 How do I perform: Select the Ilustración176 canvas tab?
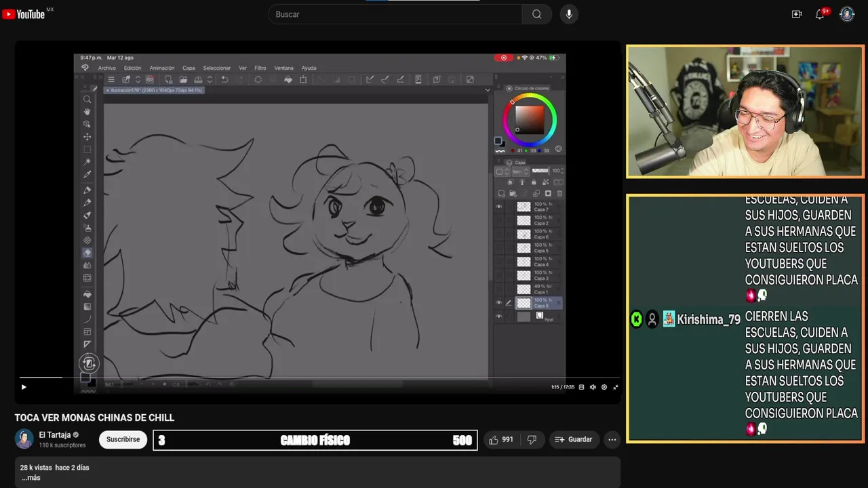[155, 89]
